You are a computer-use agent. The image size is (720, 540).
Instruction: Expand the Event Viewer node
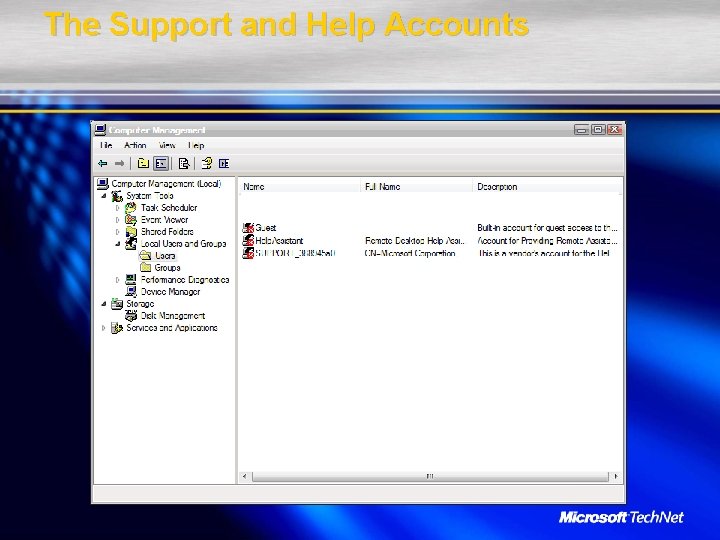coord(118,219)
